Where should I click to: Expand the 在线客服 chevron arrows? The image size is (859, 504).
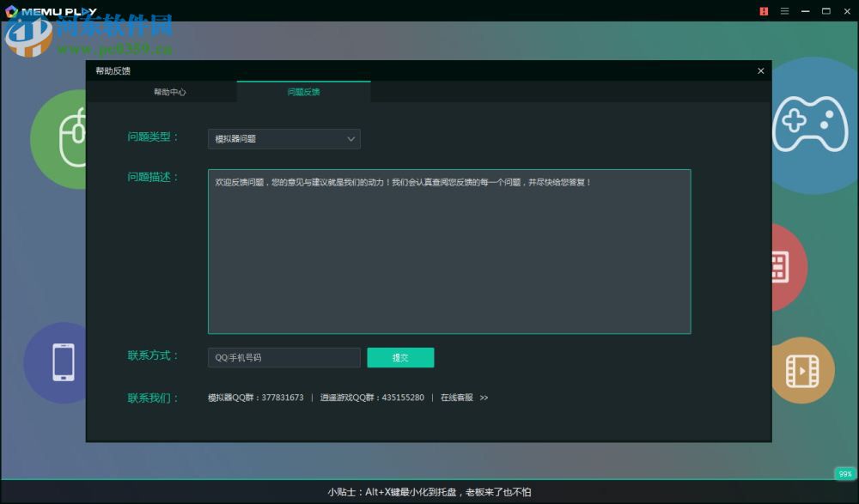483,398
